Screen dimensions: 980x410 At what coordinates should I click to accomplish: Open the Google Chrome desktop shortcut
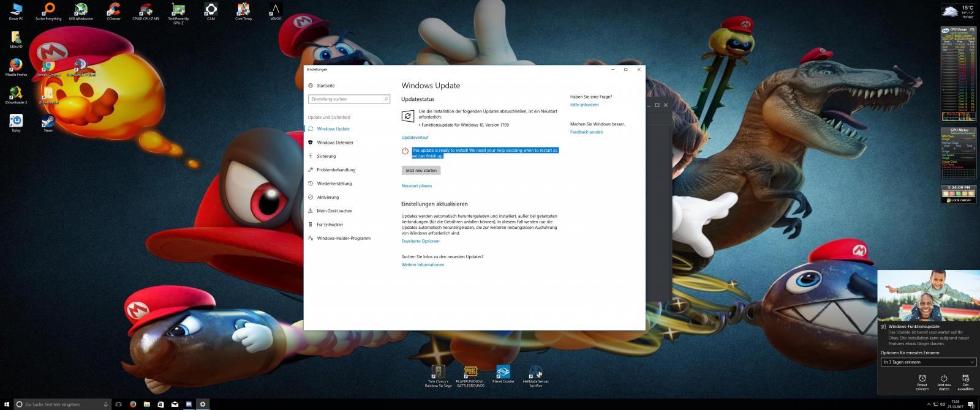(48, 67)
